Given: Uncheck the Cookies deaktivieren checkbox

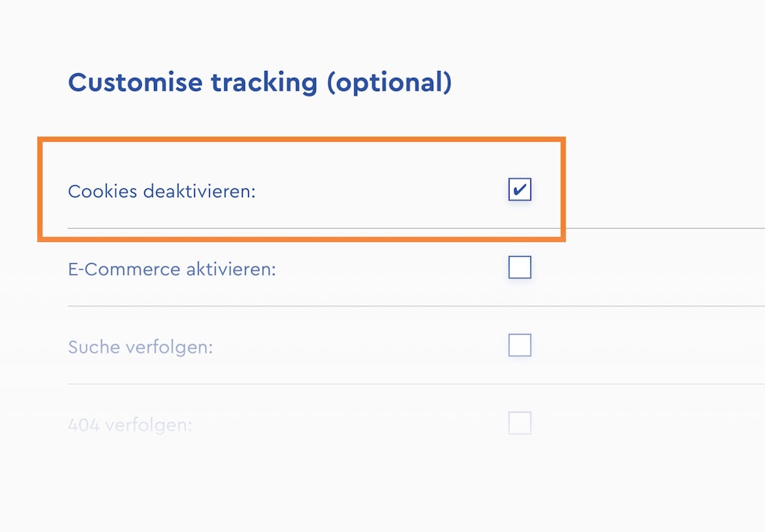Looking at the screenshot, I should tap(519, 190).
